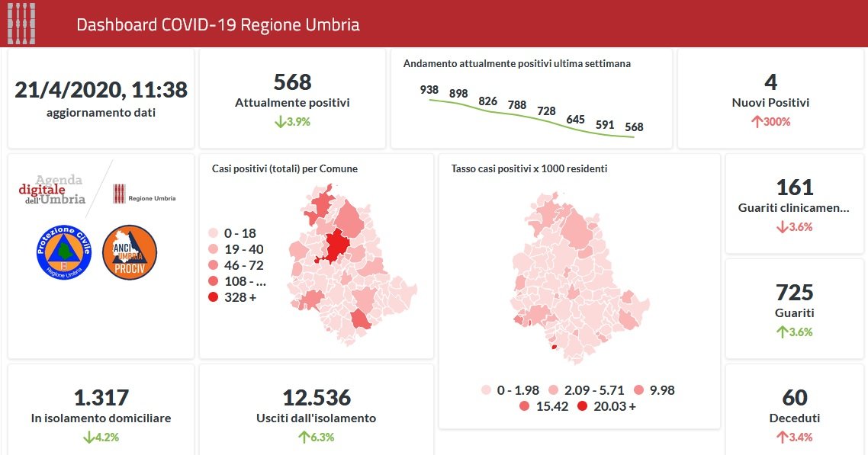
Task: Click the Protezione Civile round badge
Action: [64, 252]
